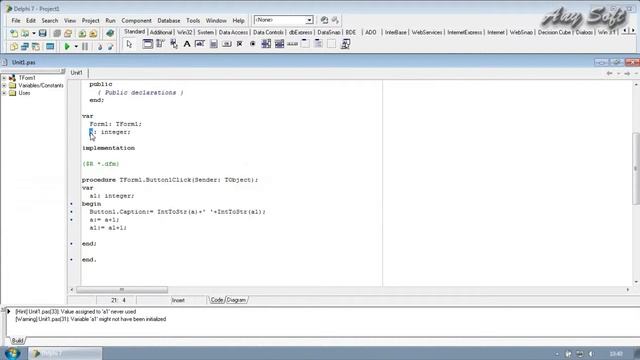Click the Save All toolbar icon

(x=57, y=33)
